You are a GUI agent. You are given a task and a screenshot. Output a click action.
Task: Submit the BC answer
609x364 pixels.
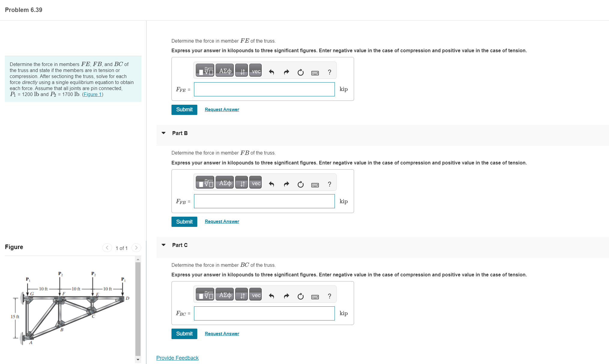(x=184, y=334)
